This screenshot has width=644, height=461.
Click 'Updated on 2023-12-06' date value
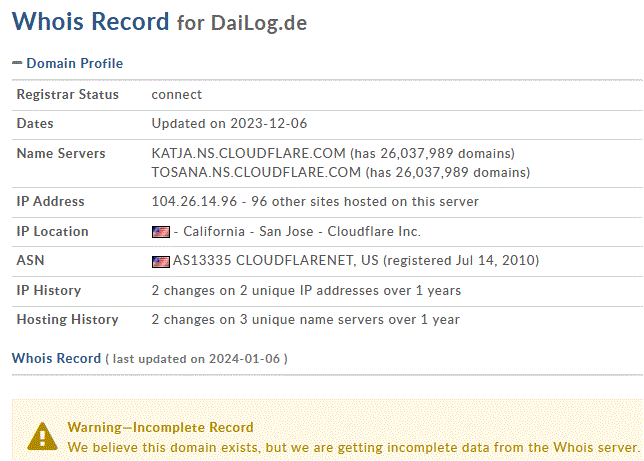(229, 124)
